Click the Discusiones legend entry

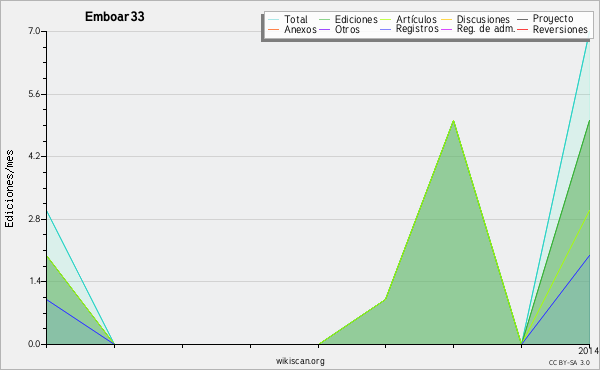(x=483, y=19)
